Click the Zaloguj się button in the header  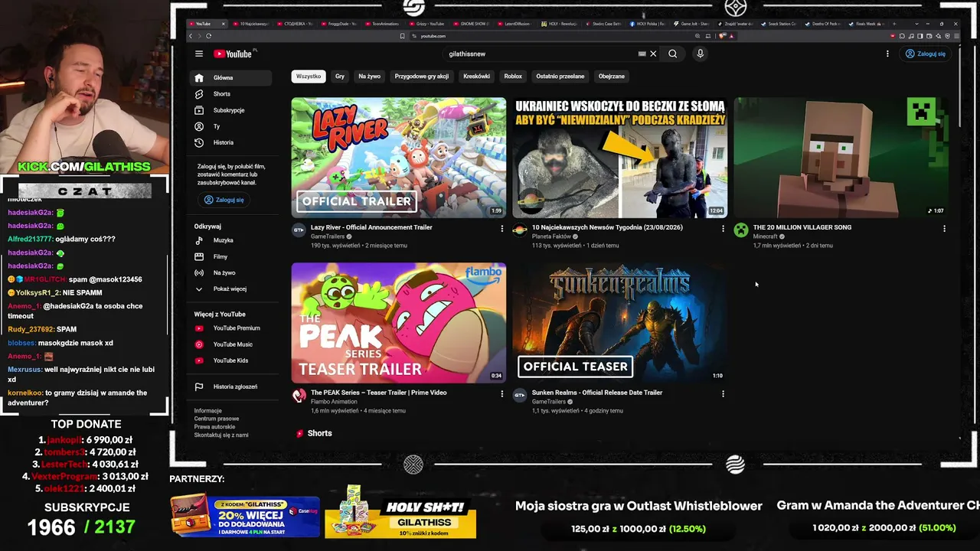coord(925,54)
